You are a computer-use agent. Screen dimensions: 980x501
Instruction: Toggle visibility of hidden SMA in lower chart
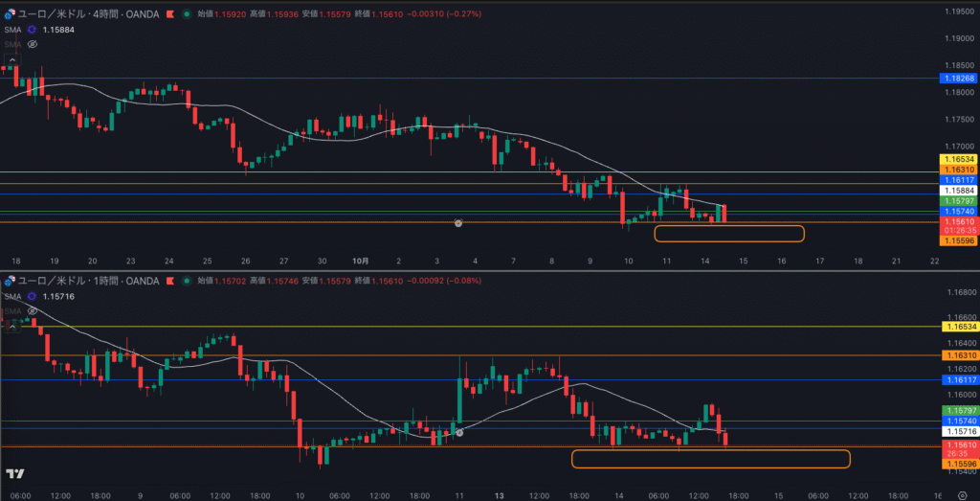tap(33, 311)
